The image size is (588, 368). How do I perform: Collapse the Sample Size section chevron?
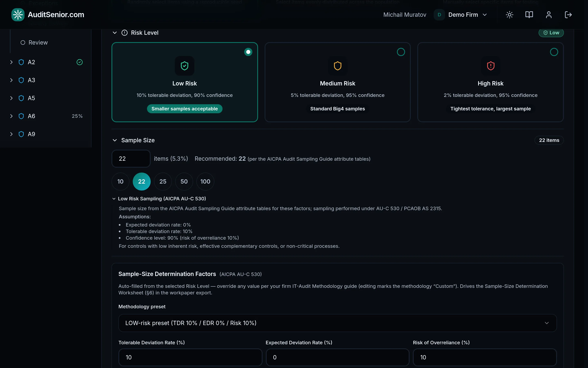tap(115, 140)
